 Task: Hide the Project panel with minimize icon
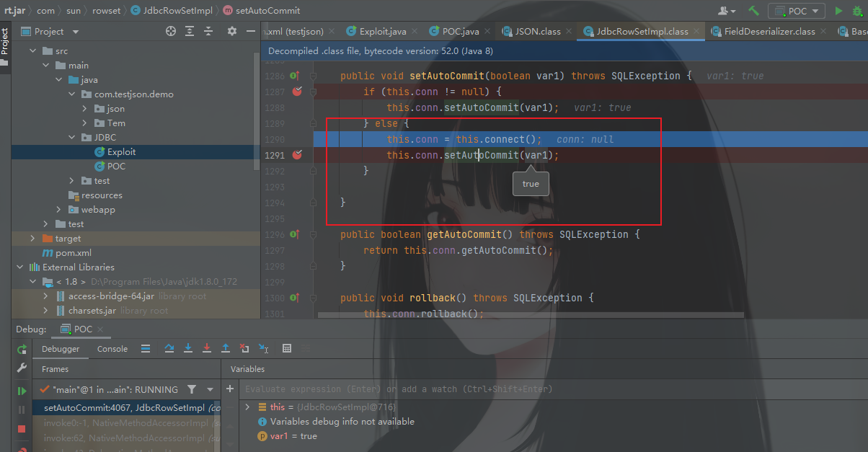click(x=249, y=32)
